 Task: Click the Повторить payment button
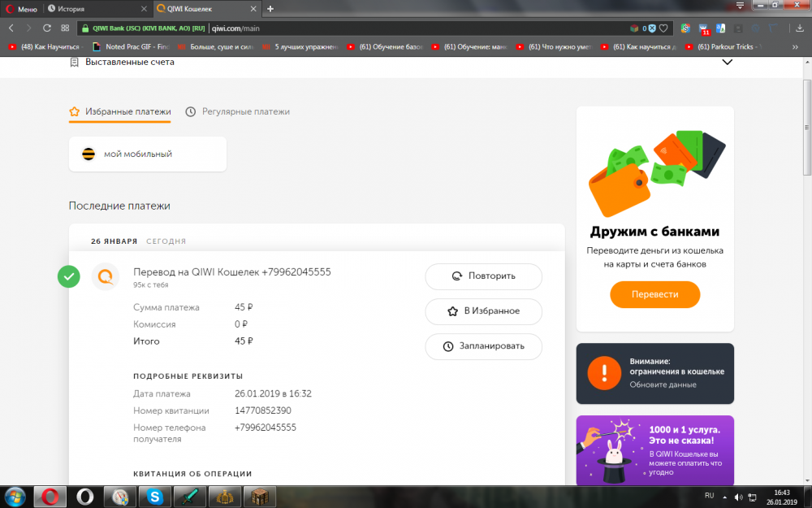483,276
